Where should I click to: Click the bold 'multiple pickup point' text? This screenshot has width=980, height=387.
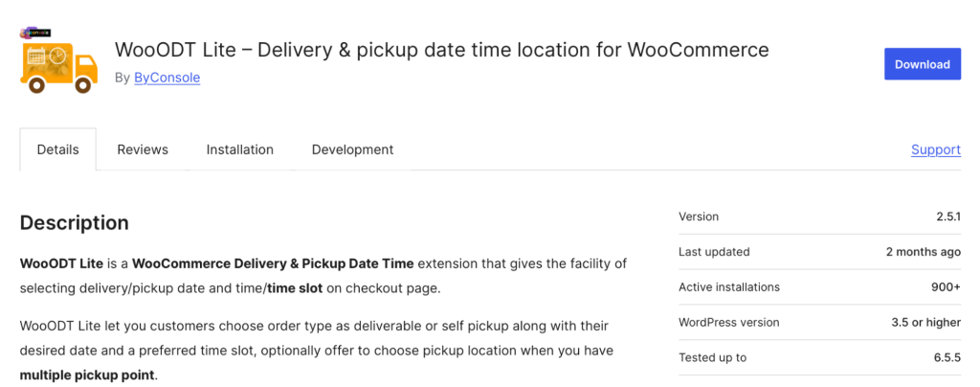[86, 375]
